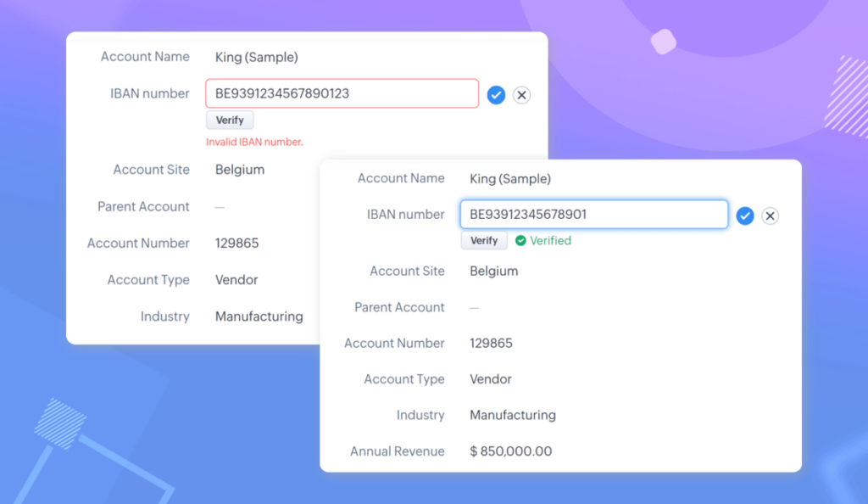Click the Account Site value Belgium
The width and height of the screenshot is (868, 504).
492,271
